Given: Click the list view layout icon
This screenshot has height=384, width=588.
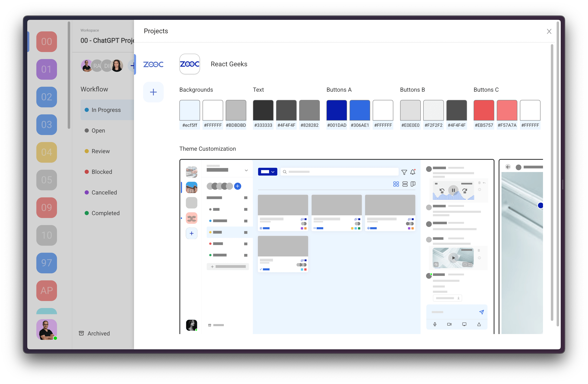Looking at the screenshot, I should click(405, 184).
